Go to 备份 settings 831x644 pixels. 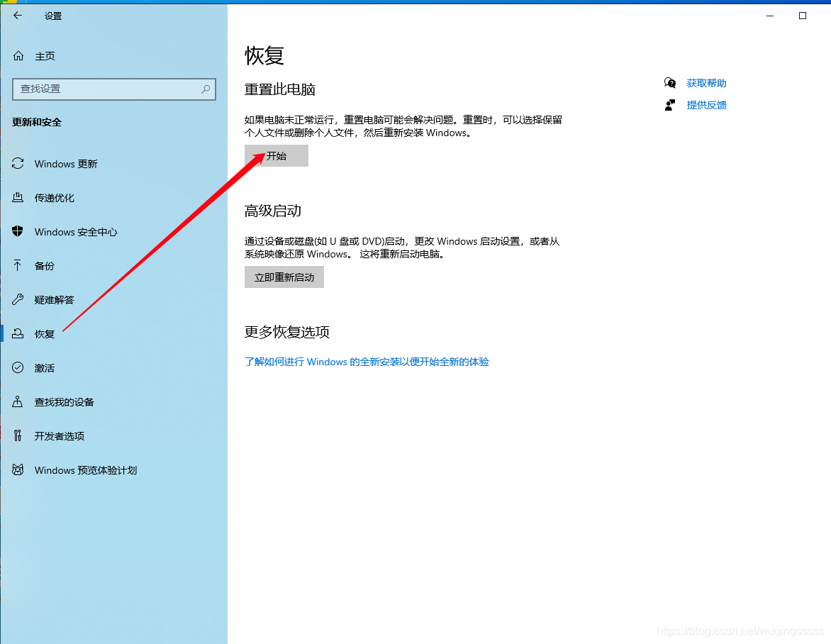click(45, 265)
